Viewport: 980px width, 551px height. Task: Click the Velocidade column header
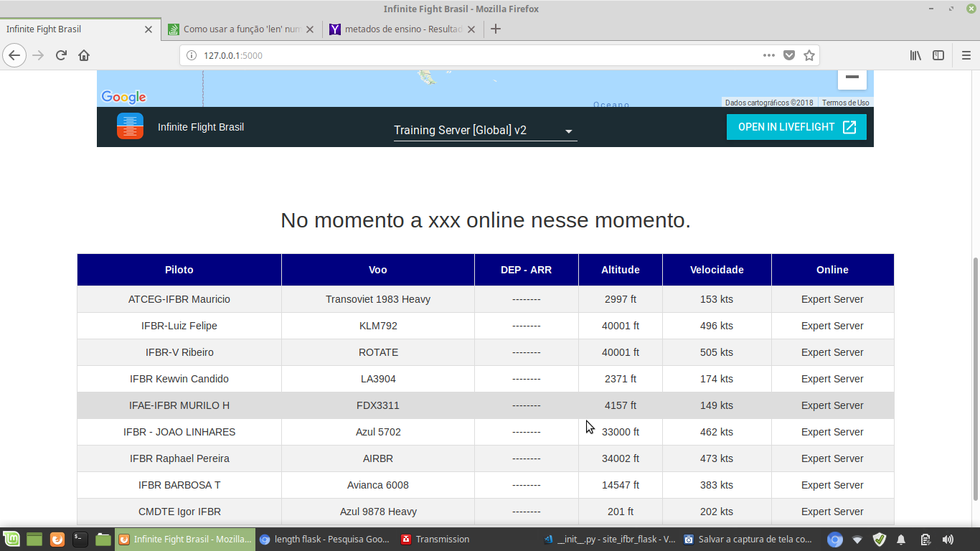tap(717, 270)
